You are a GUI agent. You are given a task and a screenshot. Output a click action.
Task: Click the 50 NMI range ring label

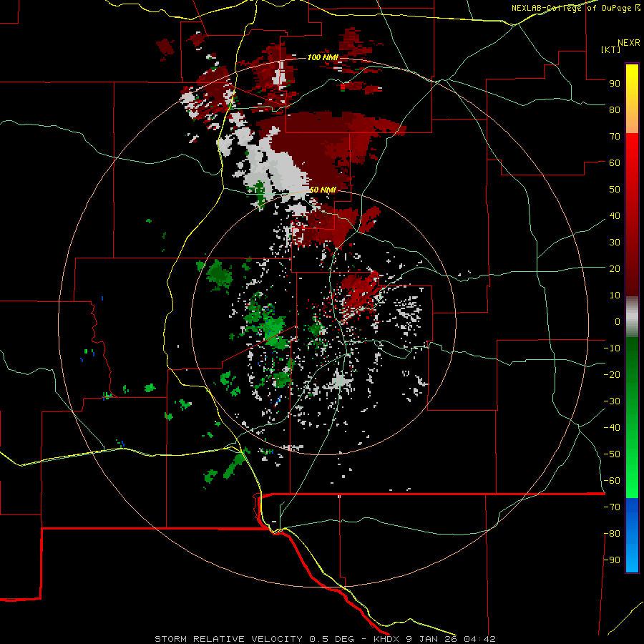click(x=323, y=190)
